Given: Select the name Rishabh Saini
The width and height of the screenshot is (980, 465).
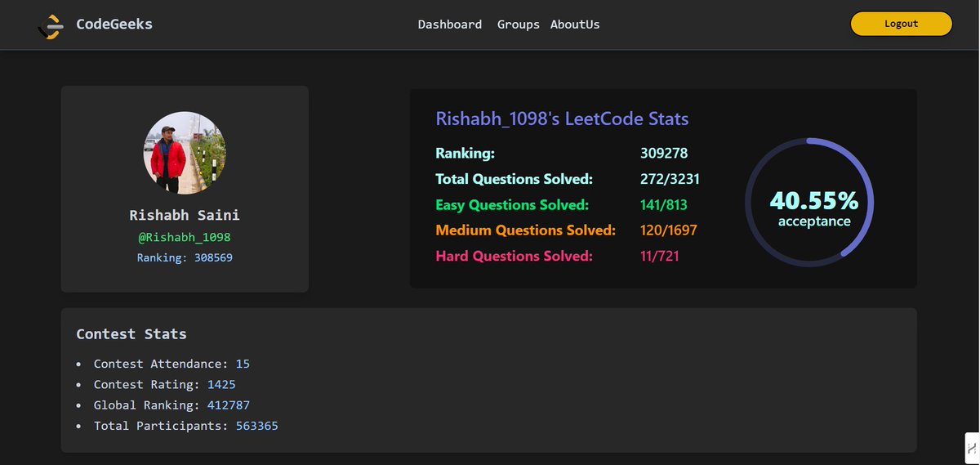Looking at the screenshot, I should coord(185,216).
